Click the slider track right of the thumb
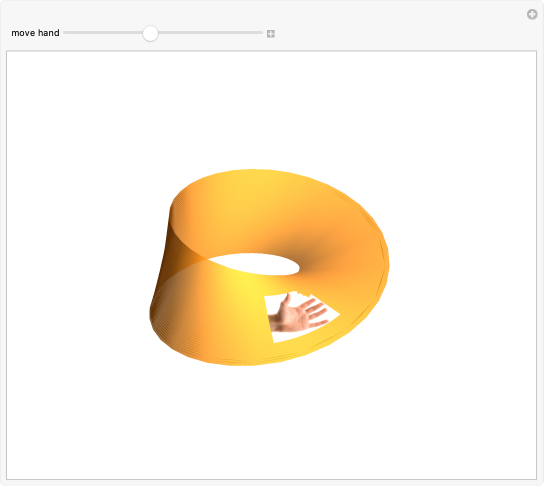This screenshot has height=487, width=544. pyautogui.click(x=211, y=33)
